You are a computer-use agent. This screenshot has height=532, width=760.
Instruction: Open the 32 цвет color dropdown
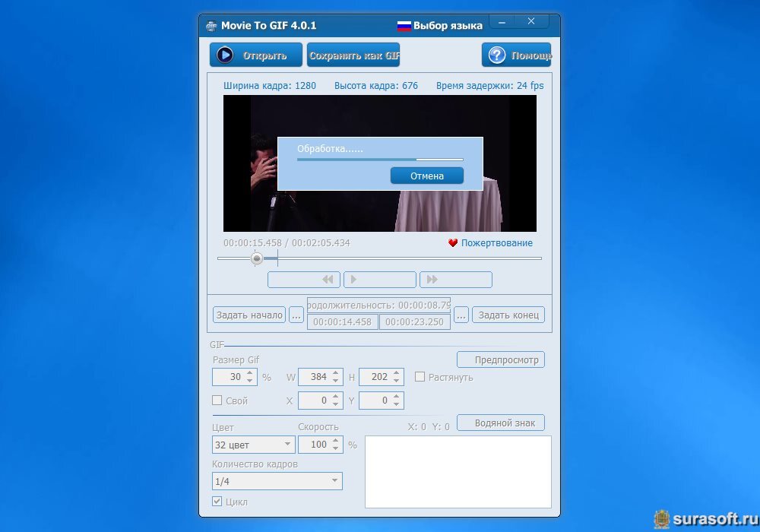tap(254, 445)
